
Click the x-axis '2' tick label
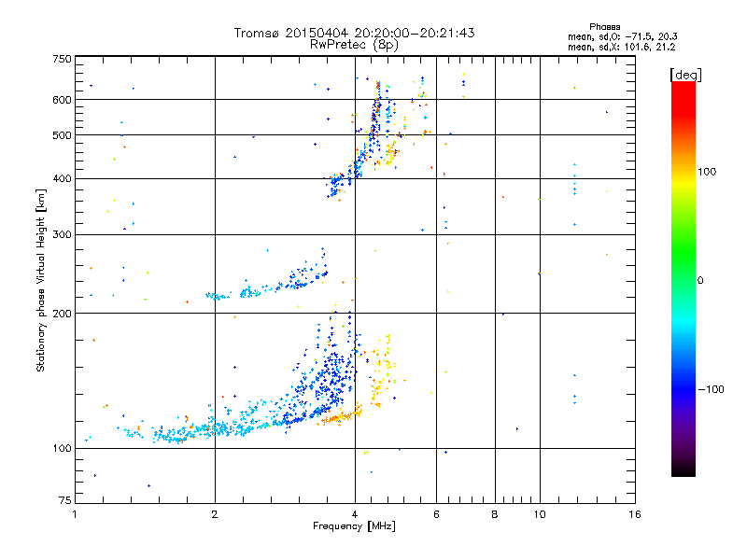215,514
